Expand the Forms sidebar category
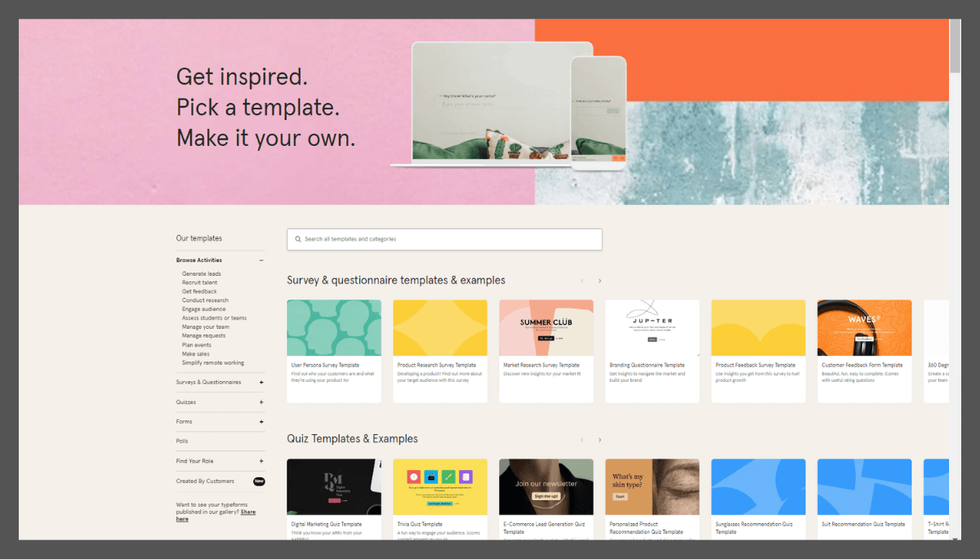980x559 pixels. tap(261, 422)
